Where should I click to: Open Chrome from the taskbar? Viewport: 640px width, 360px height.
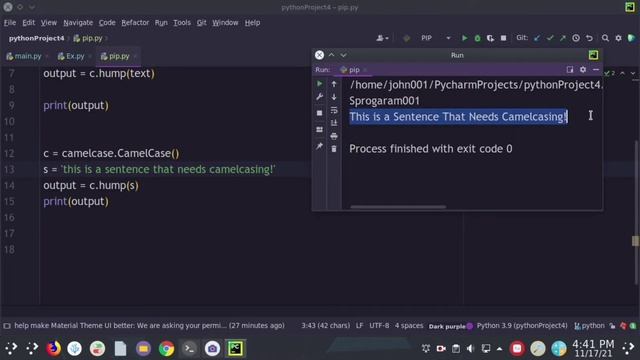[x=166, y=348]
